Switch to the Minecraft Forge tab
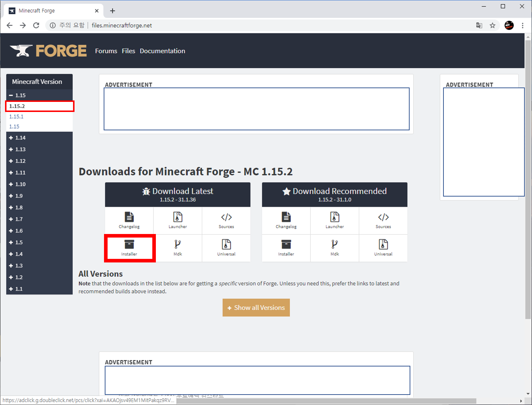The height and width of the screenshot is (405, 532). point(53,11)
